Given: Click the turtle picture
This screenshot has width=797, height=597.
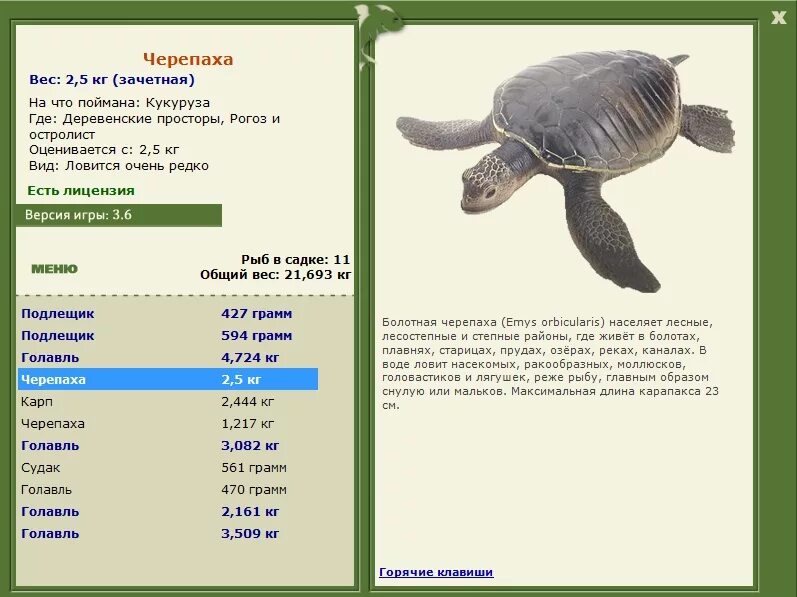Looking at the screenshot, I should [x=565, y=170].
